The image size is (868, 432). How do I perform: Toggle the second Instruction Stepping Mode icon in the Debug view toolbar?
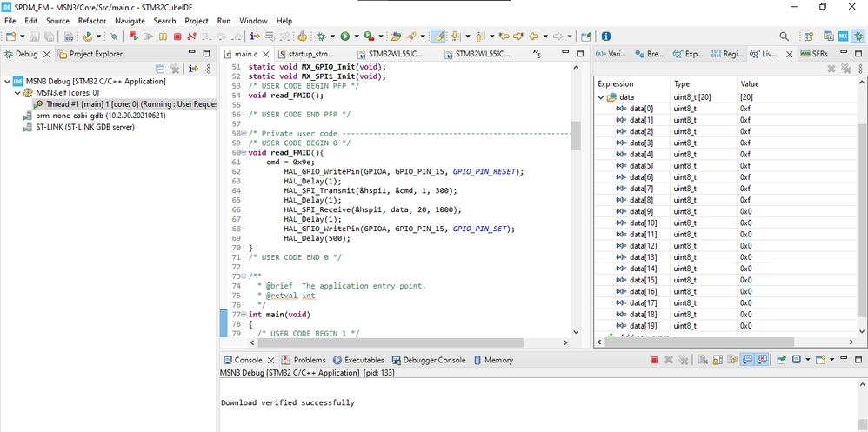click(193, 69)
